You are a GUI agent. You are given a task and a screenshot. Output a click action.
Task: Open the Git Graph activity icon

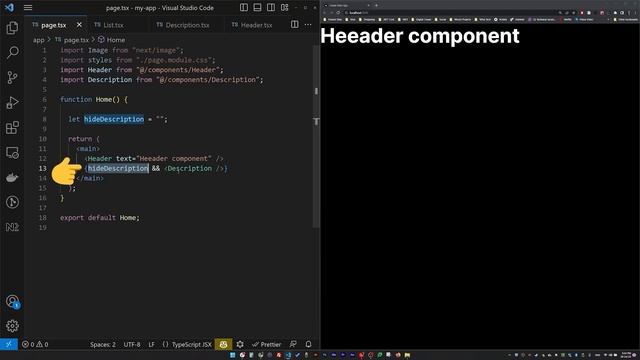pos(12,202)
